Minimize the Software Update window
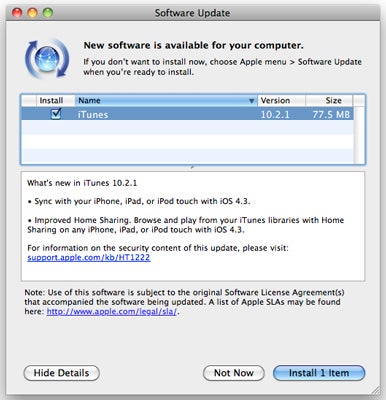This screenshot has height=400, width=386. point(32,13)
